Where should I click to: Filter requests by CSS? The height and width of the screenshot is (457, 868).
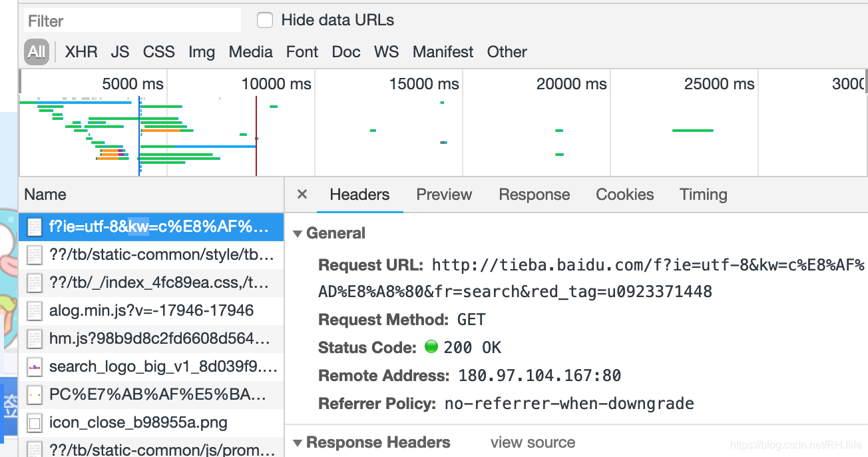click(x=159, y=52)
